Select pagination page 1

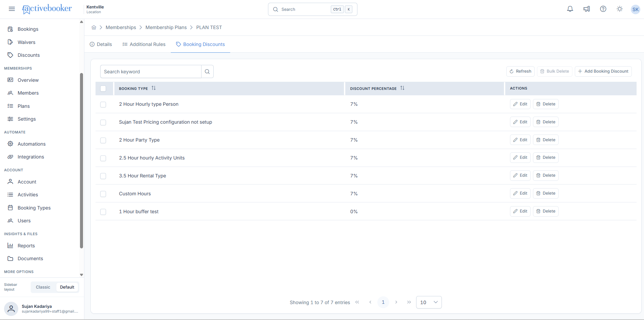383,302
